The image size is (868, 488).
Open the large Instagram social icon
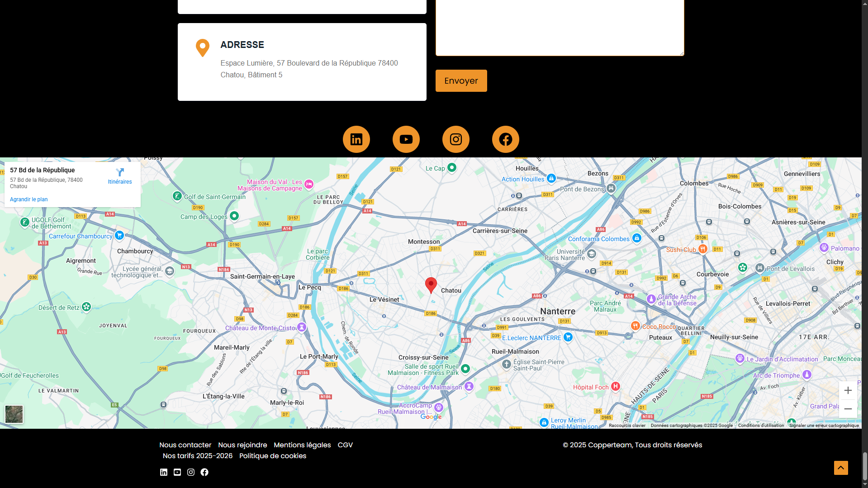pyautogui.click(x=455, y=139)
